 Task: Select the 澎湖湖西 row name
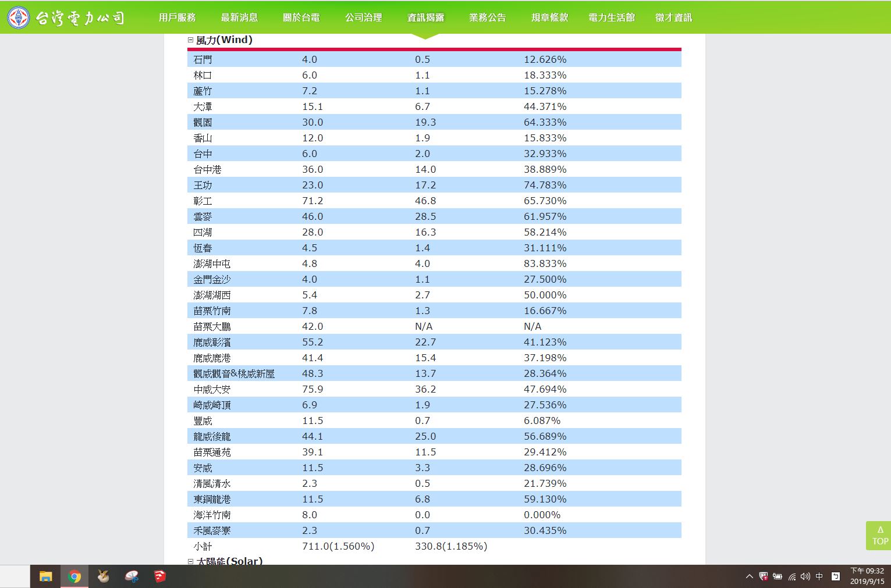pyautogui.click(x=212, y=295)
